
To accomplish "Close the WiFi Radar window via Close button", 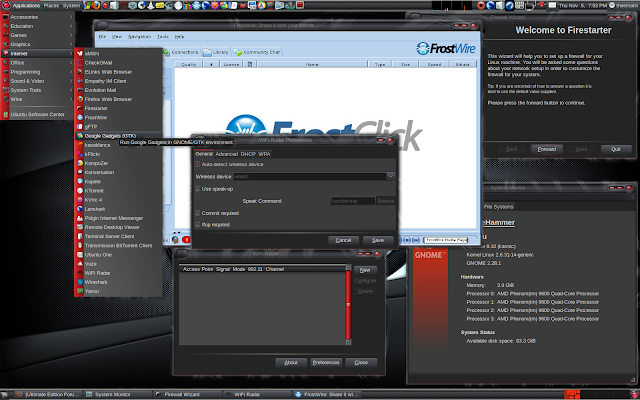I will coord(361,362).
